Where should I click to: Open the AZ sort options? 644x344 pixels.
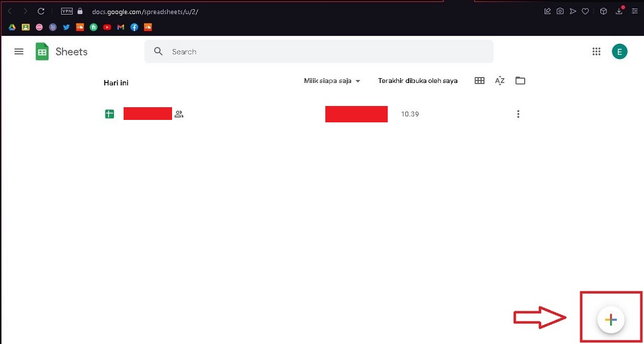point(500,81)
